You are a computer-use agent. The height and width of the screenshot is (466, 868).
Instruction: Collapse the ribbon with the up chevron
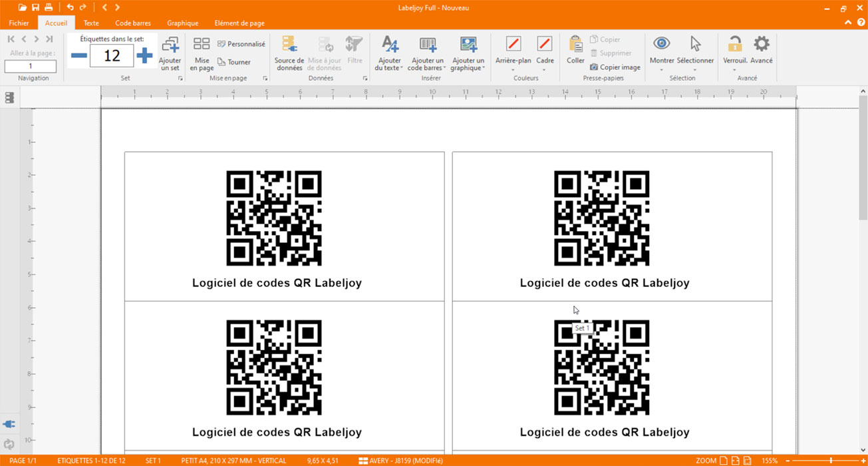847,23
